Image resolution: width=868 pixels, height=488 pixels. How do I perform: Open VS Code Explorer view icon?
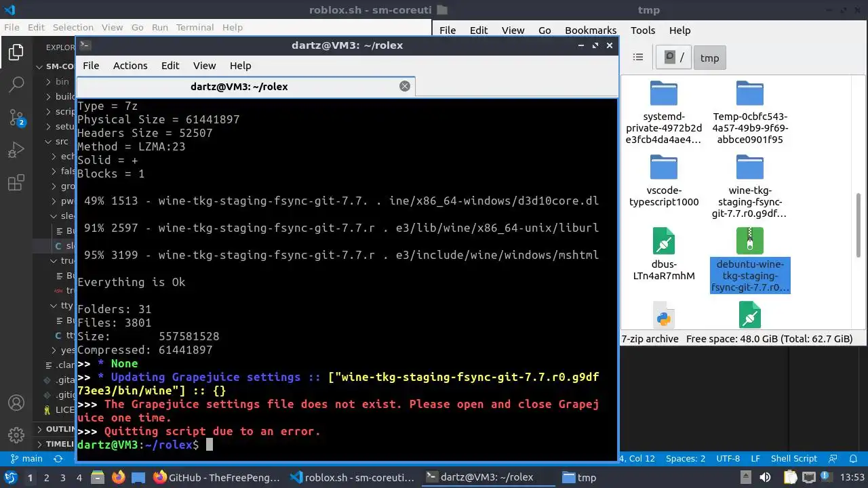[16, 52]
